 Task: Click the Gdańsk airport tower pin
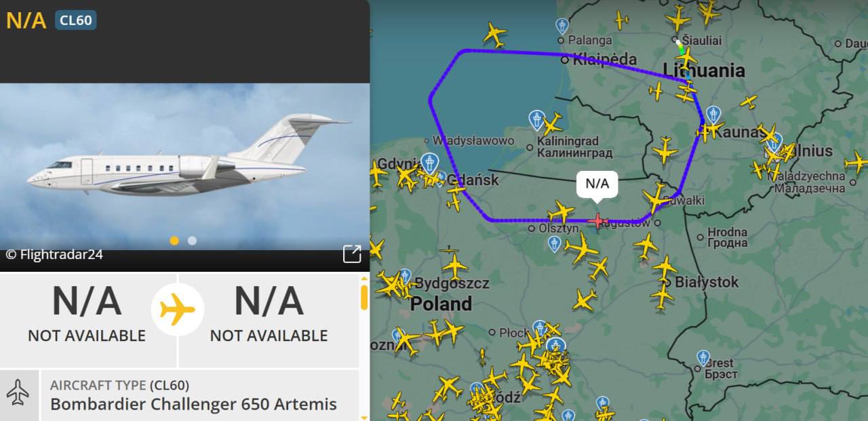tap(429, 163)
